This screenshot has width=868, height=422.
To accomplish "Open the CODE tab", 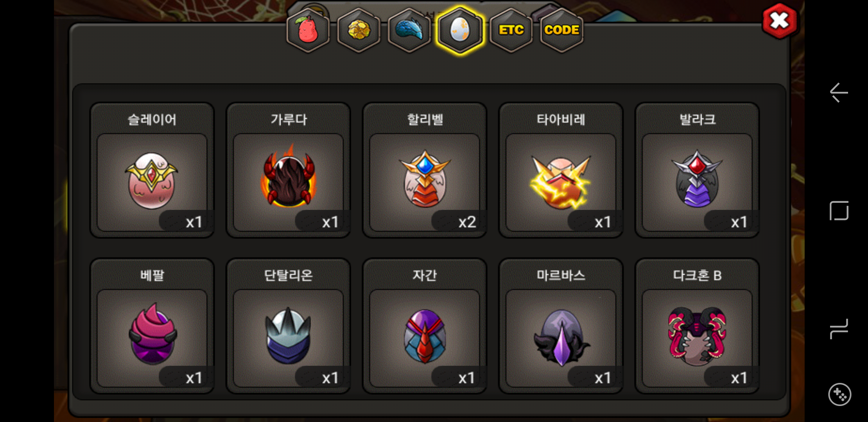I will (x=561, y=30).
